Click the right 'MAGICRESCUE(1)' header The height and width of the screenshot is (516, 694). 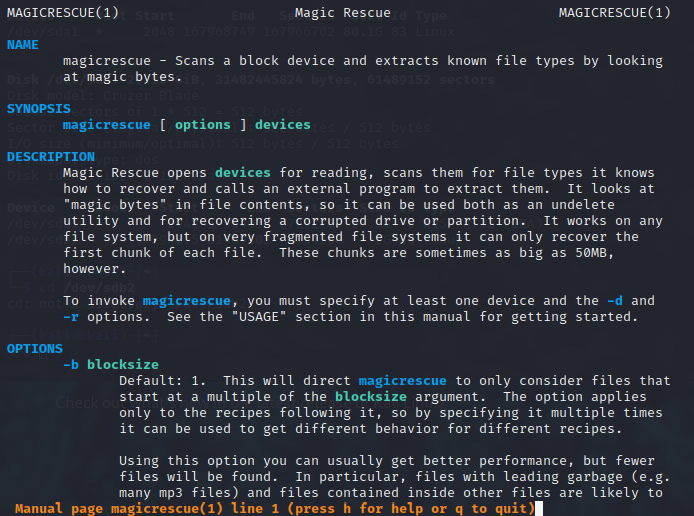614,13
